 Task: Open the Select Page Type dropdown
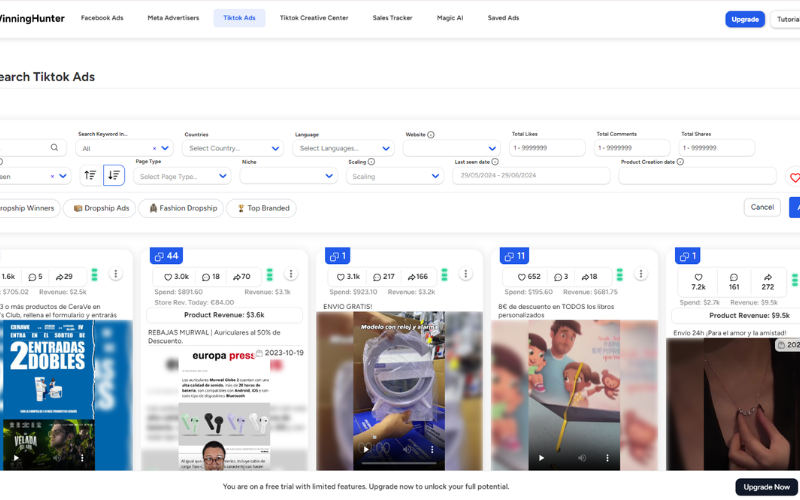[x=182, y=176]
